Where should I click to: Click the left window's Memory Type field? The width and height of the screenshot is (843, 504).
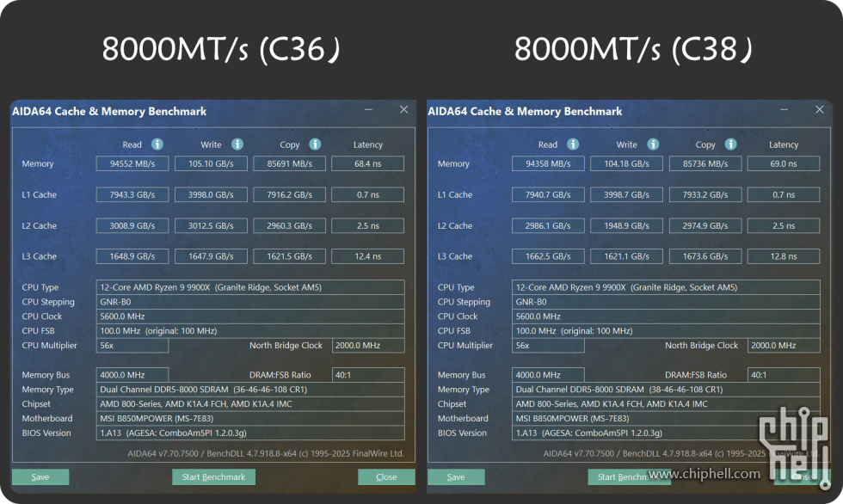point(249,390)
